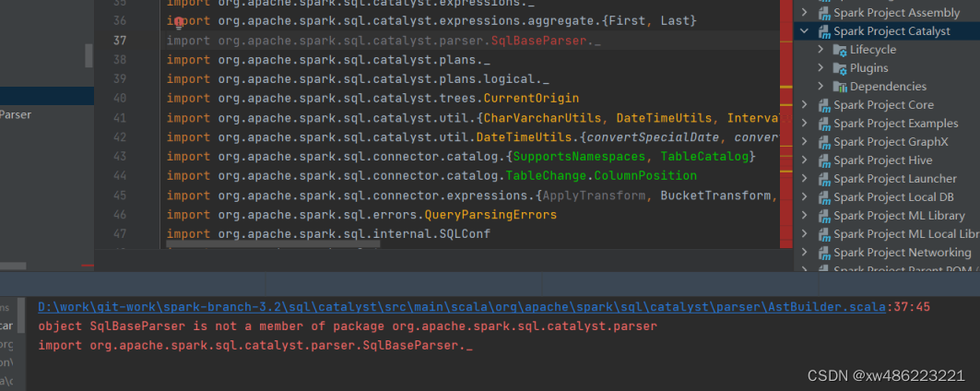This screenshot has height=391, width=980.
Task: Click 'not a member of package' error message
Action: 348,326
